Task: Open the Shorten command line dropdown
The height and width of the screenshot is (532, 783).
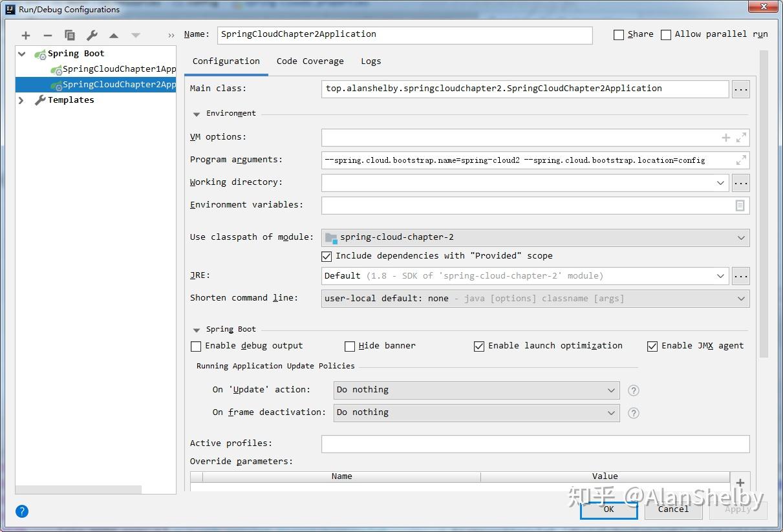Action: click(742, 298)
